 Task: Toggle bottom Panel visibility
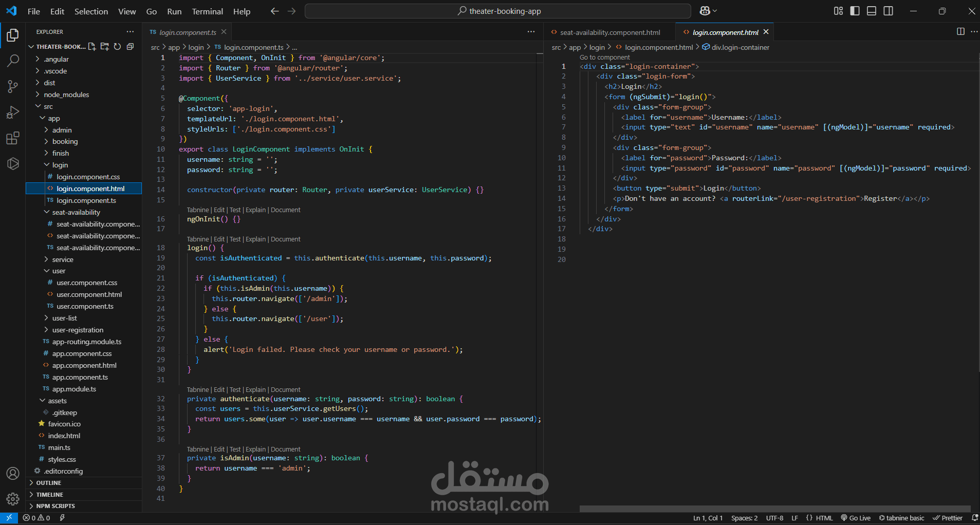click(872, 11)
